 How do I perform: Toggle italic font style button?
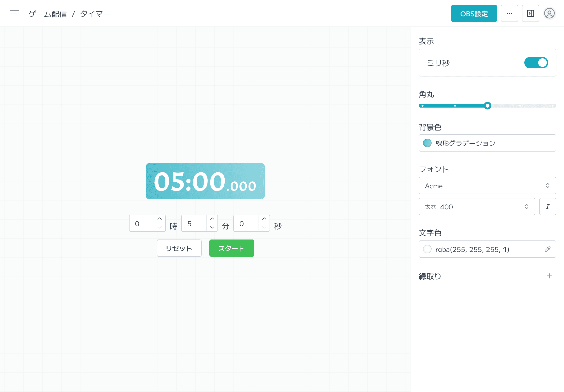547,207
